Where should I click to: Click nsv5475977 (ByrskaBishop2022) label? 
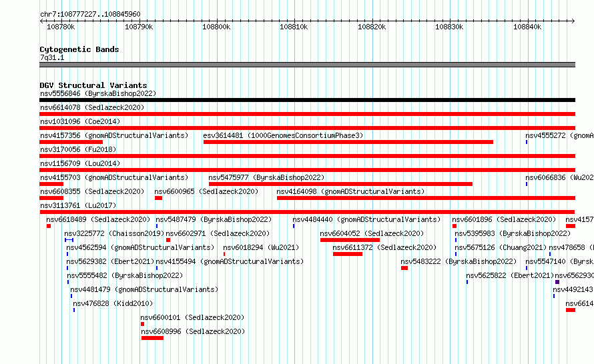pyautogui.click(x=266, y=177)
